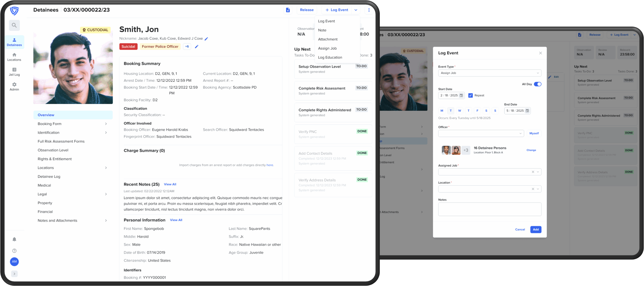
Task: Open the Event Type dropdown
Action: tap(490, 73)
